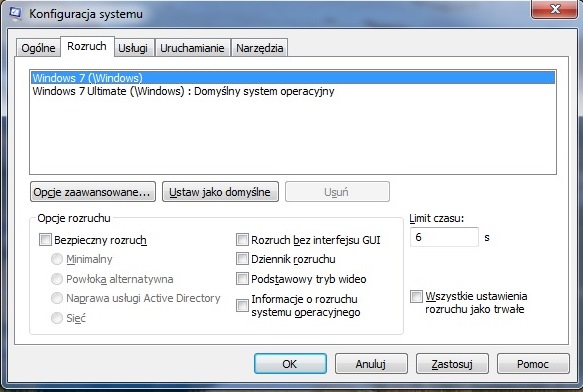Go to the Uruchamianie tab
The width and height of the screenshot is (583, 392).
coord(192,48)
